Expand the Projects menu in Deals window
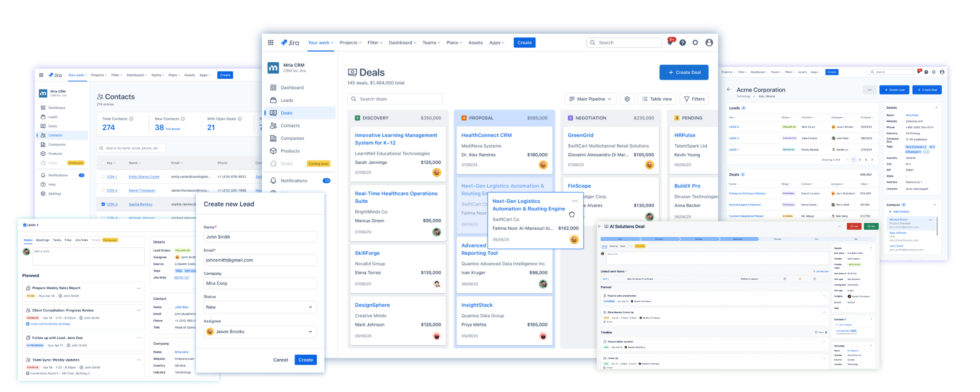The width and height of the screenshot is (980, 392). (x=350, y=43)
